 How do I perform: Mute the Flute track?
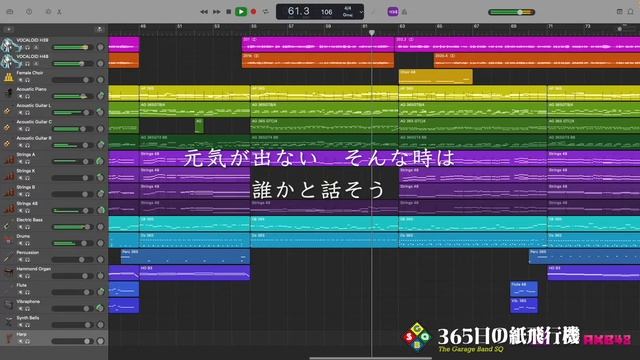20,292
